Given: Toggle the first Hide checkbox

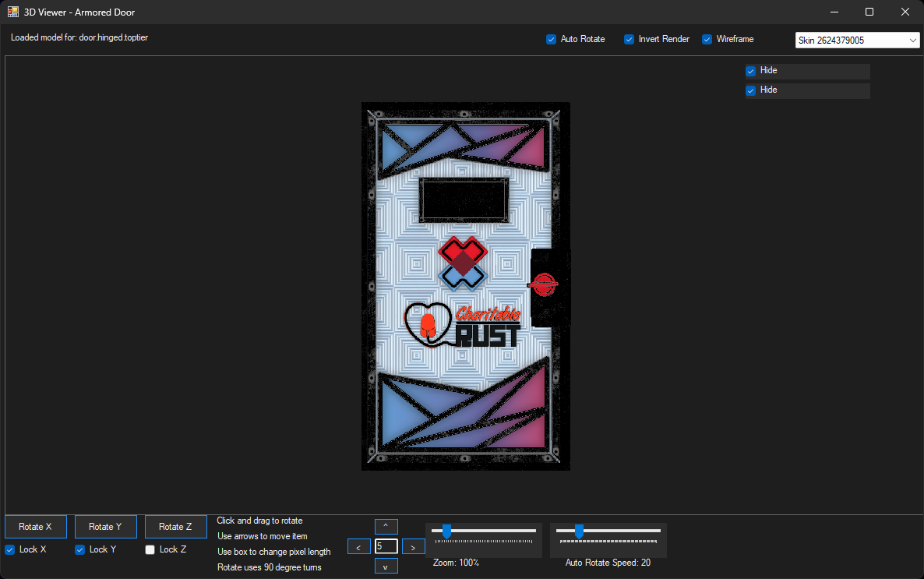Looking at the screenshot, I should [751, 71].
